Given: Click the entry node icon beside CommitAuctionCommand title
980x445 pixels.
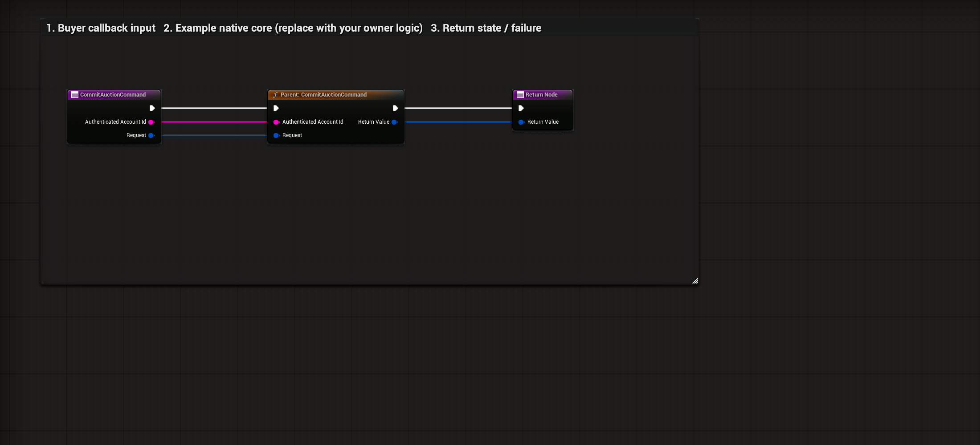Looking at the screenshot, I should (75, 95).
